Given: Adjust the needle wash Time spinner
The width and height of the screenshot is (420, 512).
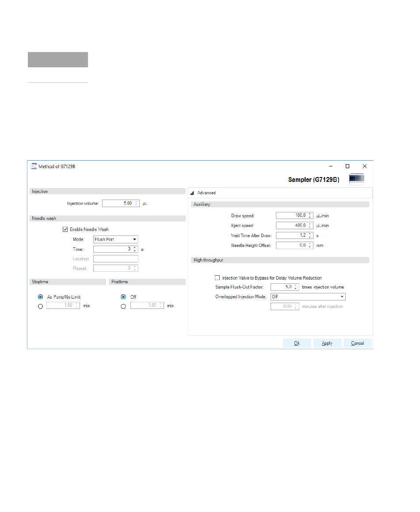Looking at the screenshot, I should 135,249.
